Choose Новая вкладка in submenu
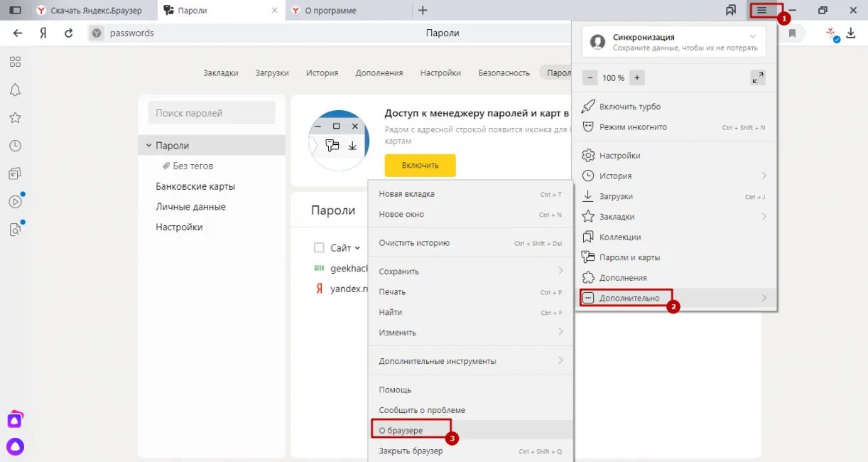This screenshot has height=462, width=868. point(470,193)
